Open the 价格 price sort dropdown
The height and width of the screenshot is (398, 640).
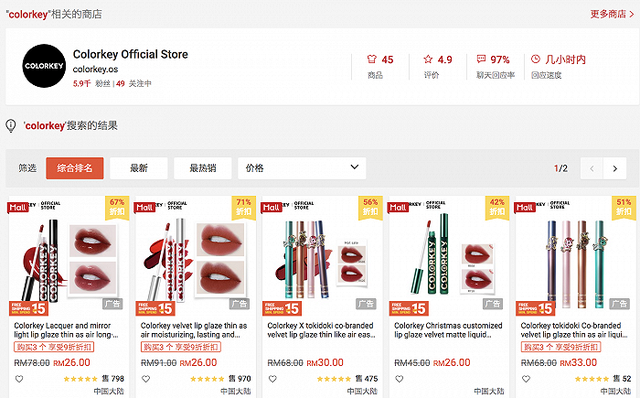[x=302, y=168]
